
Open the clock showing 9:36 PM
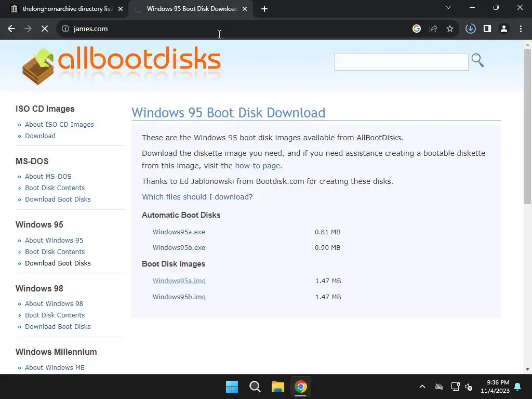coord(495,387)
